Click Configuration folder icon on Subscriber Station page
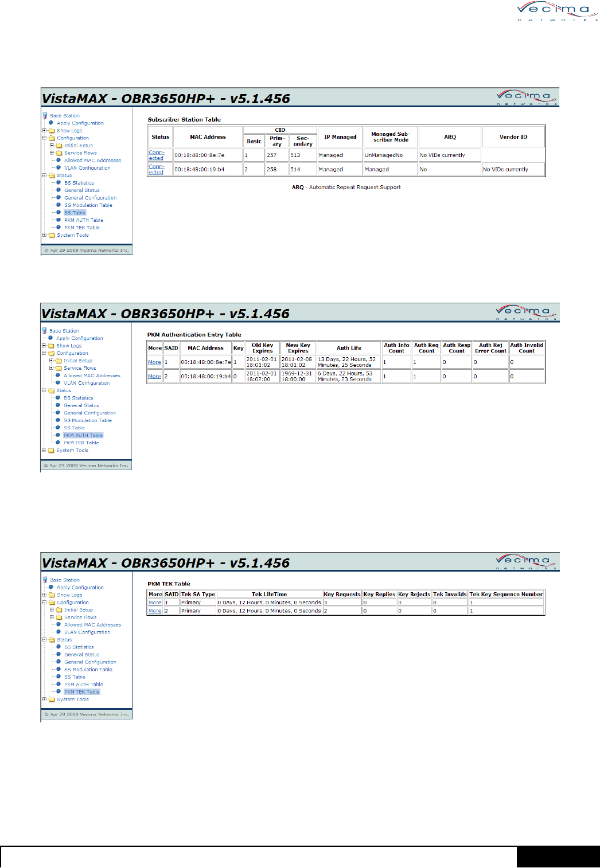Image resolution: width=600 pixels, height=868 pixels. [x=52, y=138]
